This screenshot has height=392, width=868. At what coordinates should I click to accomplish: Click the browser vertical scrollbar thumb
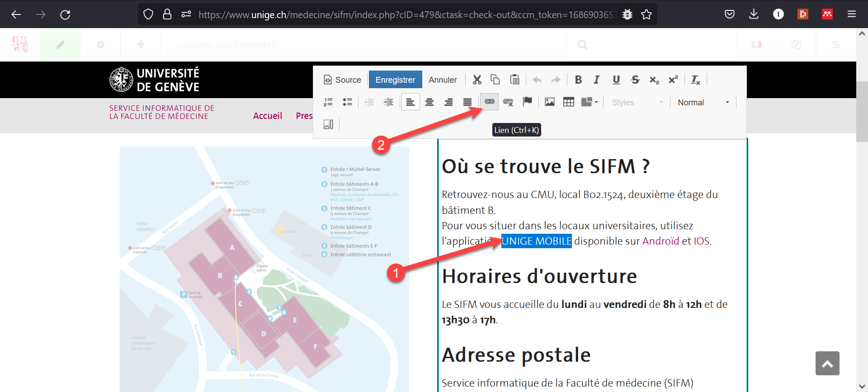point(862,111)
